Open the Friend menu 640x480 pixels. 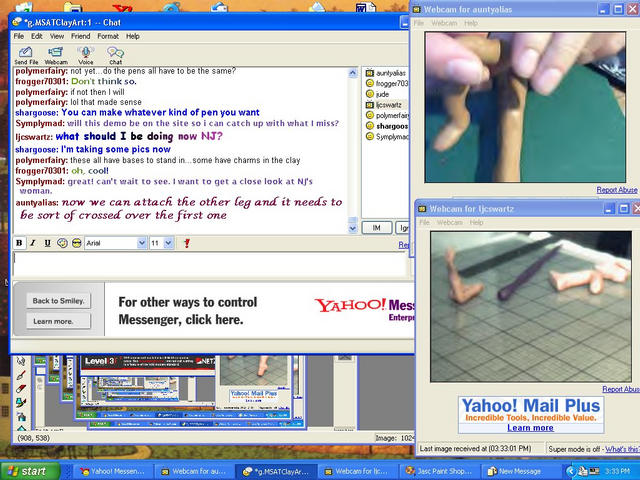tap(80, 36)
